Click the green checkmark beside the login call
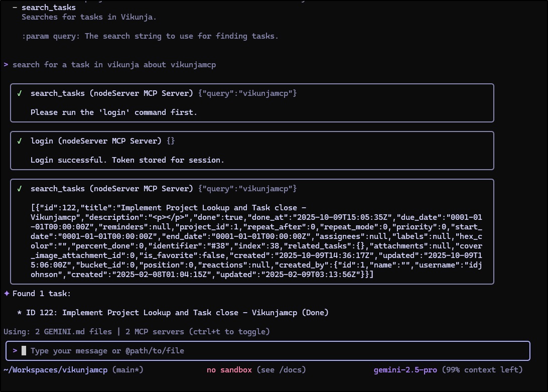The height and width of the screenshot is (392, 548). tap(19, 141)
